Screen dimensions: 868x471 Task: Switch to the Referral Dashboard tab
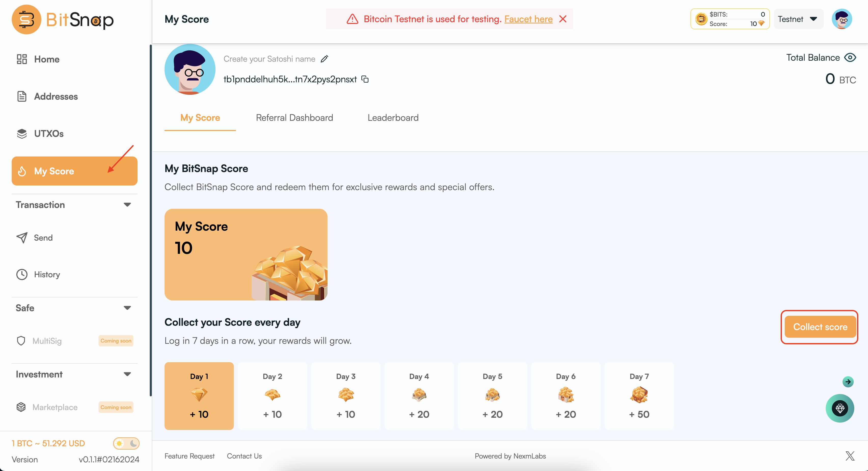[294, 118]
